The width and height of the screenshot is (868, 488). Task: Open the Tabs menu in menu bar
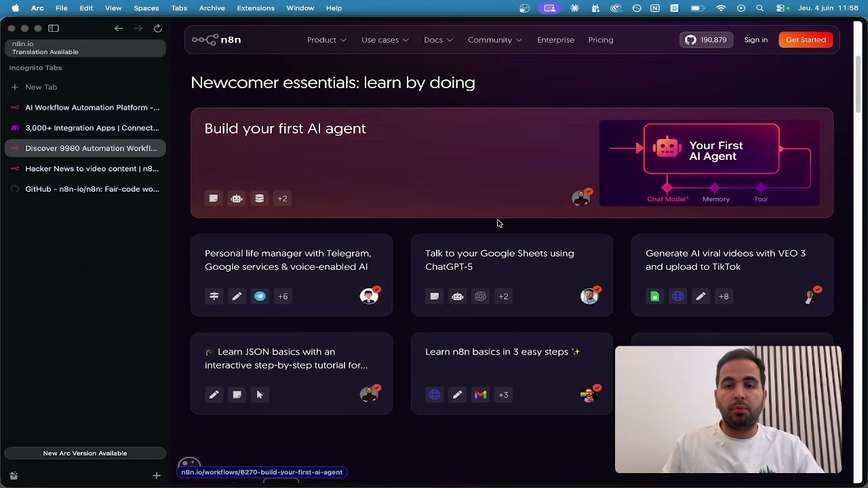click(x=179, y=8)
